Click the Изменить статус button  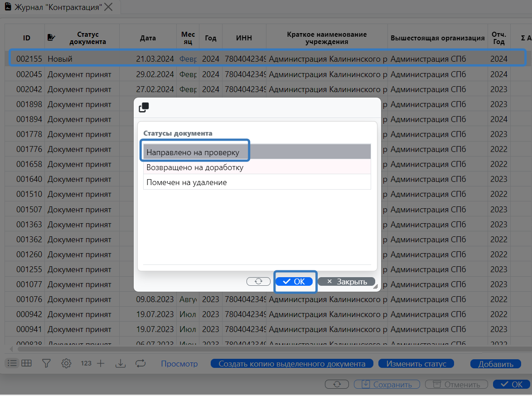click(416, 364)
